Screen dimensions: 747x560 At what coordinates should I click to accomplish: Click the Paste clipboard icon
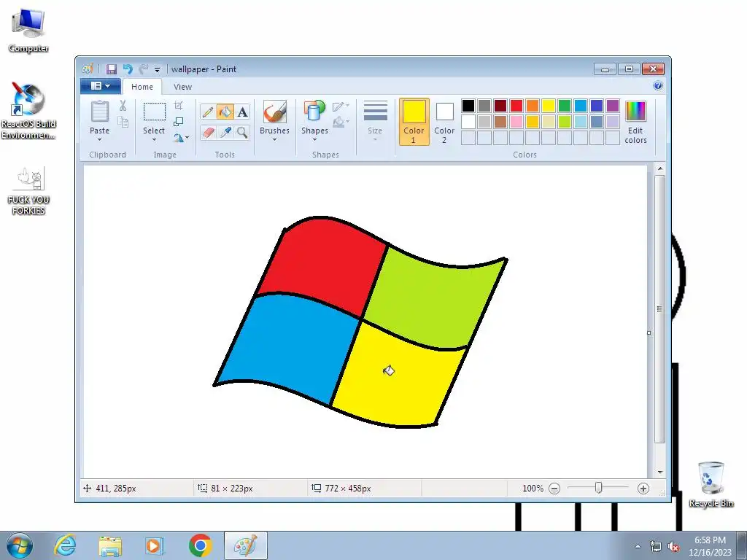tap(99, 112)
